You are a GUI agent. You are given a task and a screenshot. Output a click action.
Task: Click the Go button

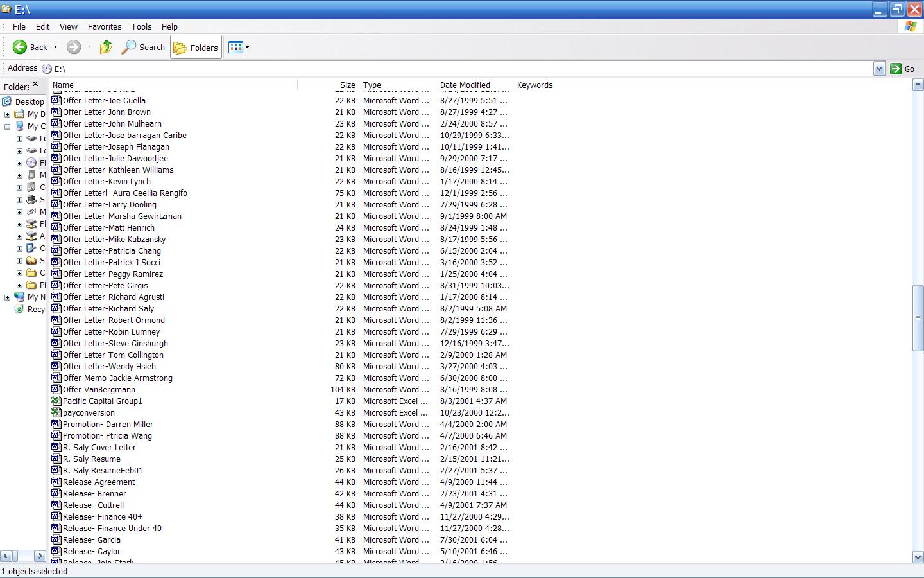(x=903, y=69)
